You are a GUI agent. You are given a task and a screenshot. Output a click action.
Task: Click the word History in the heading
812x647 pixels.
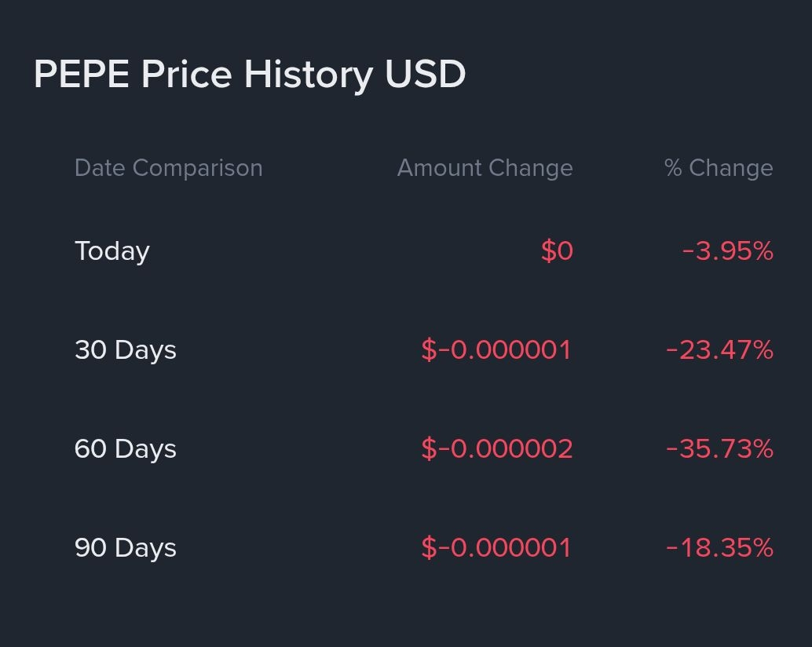tap(308, 75)
